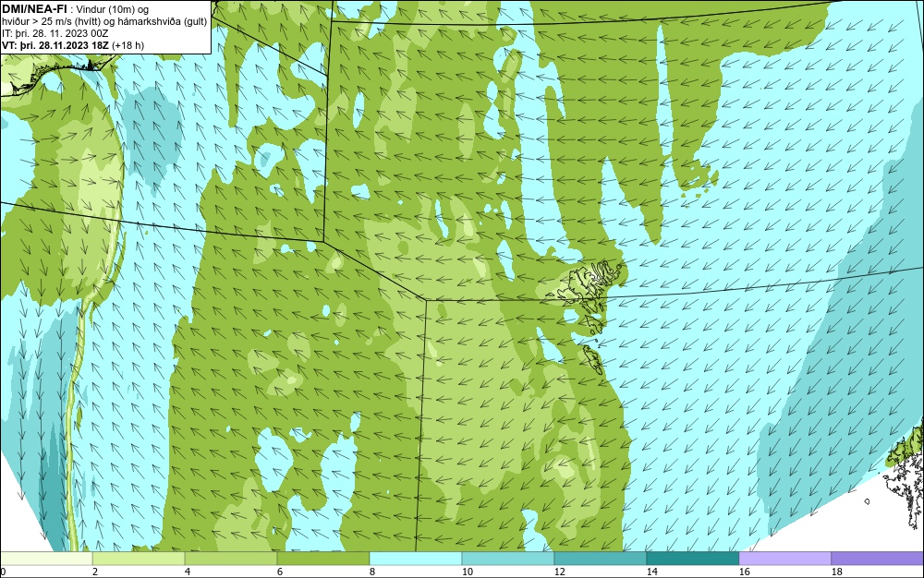
Task: Click the DMI/NEA-FI title text
Action: point(34,9)
